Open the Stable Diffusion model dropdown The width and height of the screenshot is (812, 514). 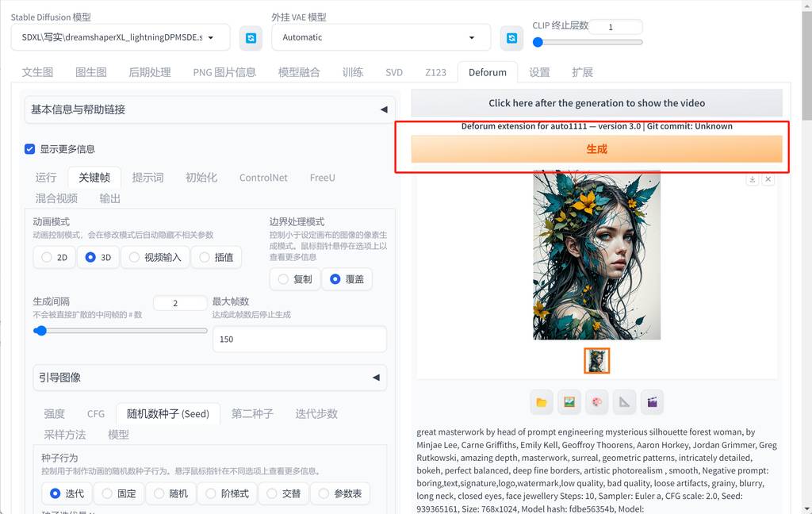[x=121, y=37]
